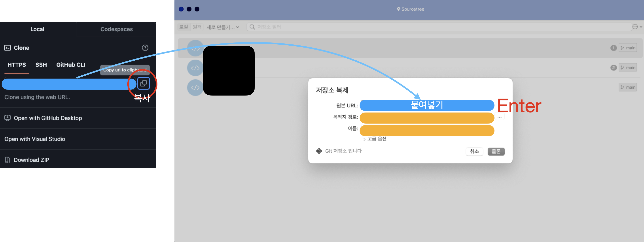Click the search magnifier in repository filter
The height and width of the screenshot is (242, 644).
tap(252, 27)
